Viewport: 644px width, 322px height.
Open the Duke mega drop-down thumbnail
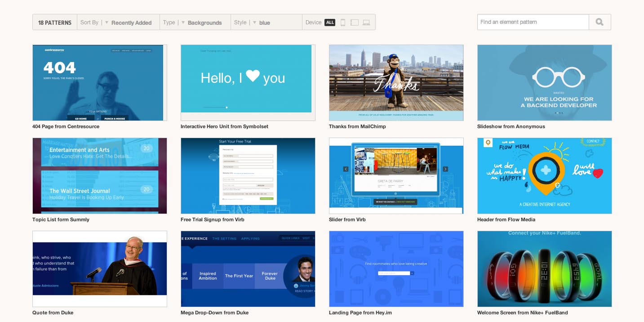[x=248, y=269]
